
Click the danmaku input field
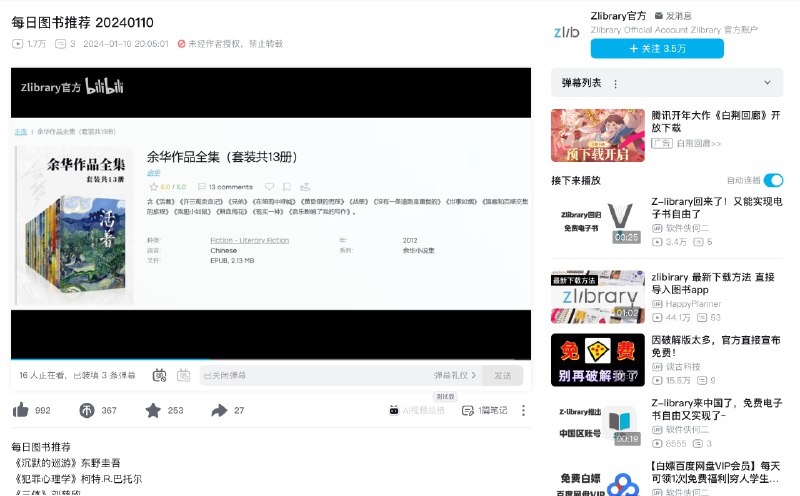pyautogui.click(x=316, y=375)
